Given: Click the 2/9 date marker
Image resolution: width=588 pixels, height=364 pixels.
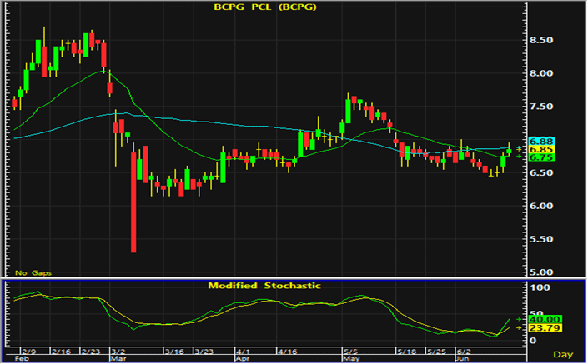Looking at the screenshot, I should click(29, 352).
